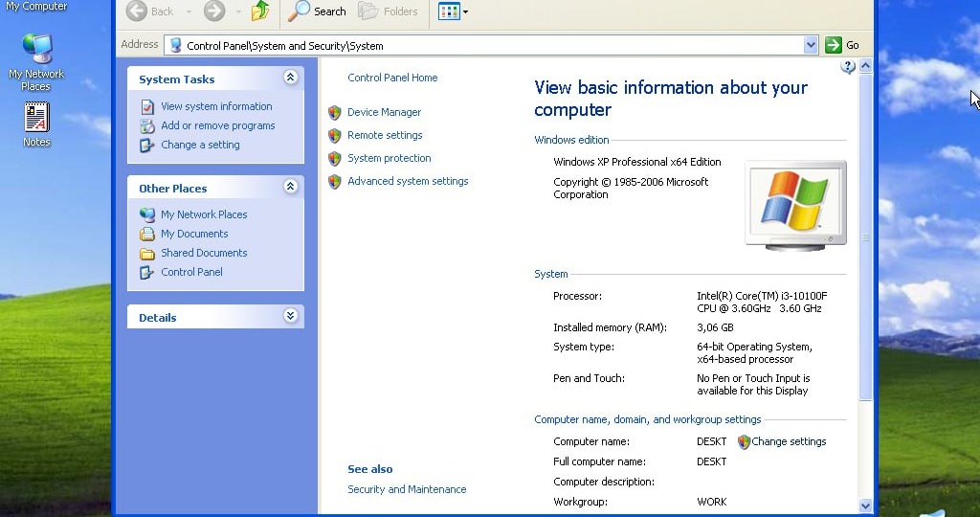
Task: Click the Device Manager shield icon
Action: [334, 113]
